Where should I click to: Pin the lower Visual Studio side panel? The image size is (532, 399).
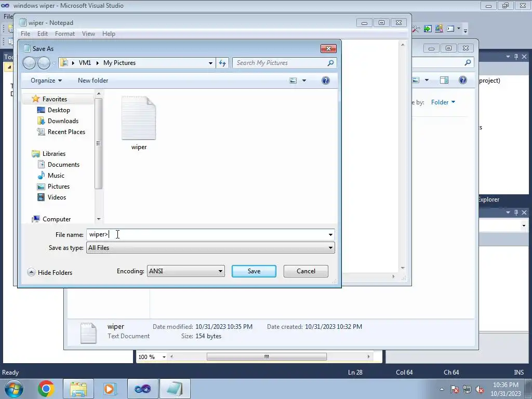coord(516,212)
